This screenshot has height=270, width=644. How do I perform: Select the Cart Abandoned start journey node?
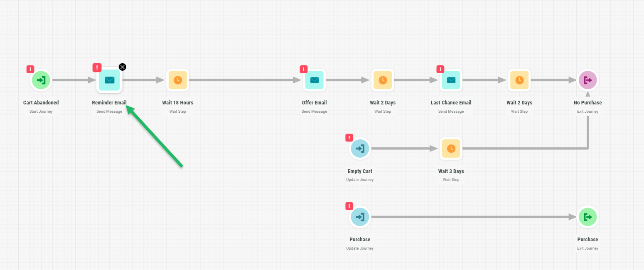40,80
